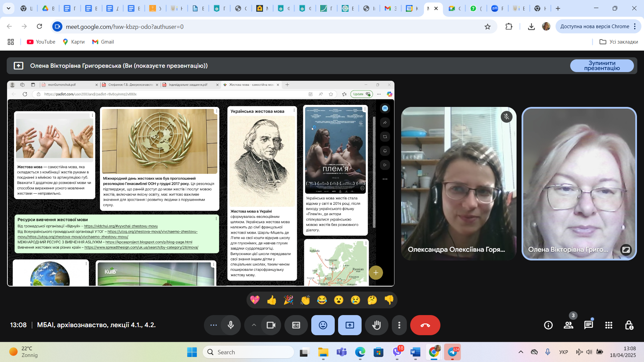Open activities grid icon
Viewport: 644px width, 362px height.
[x=608, y=325]
